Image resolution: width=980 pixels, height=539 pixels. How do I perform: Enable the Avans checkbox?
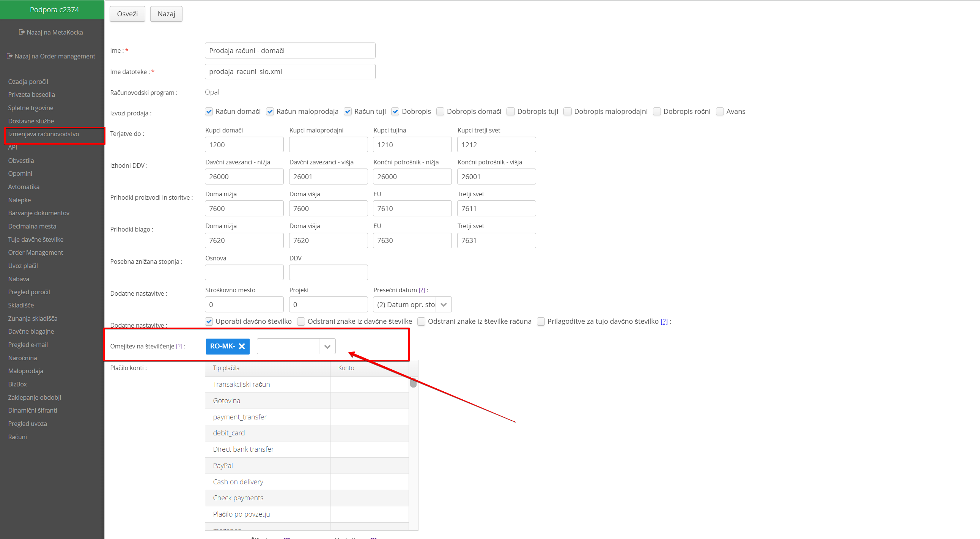(720, 112)
